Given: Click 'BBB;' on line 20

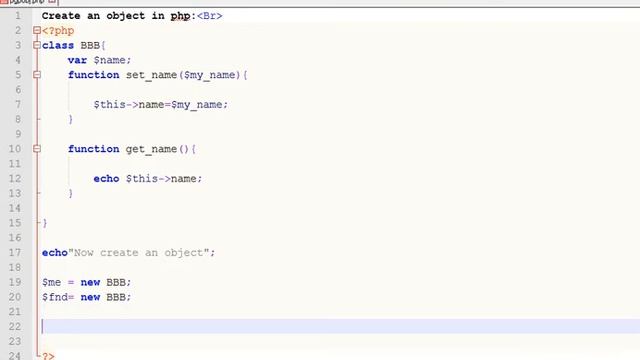Looking at the screenshot, I should pos(118,297).
